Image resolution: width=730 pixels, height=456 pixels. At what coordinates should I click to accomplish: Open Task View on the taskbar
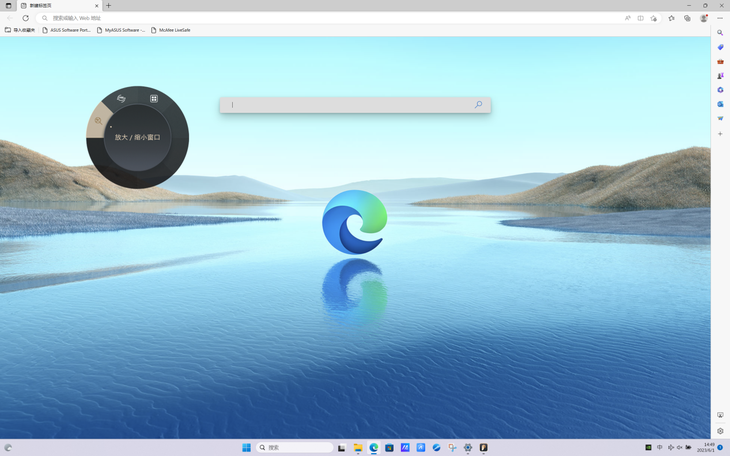pyautogui.click(x=341, y=448)
